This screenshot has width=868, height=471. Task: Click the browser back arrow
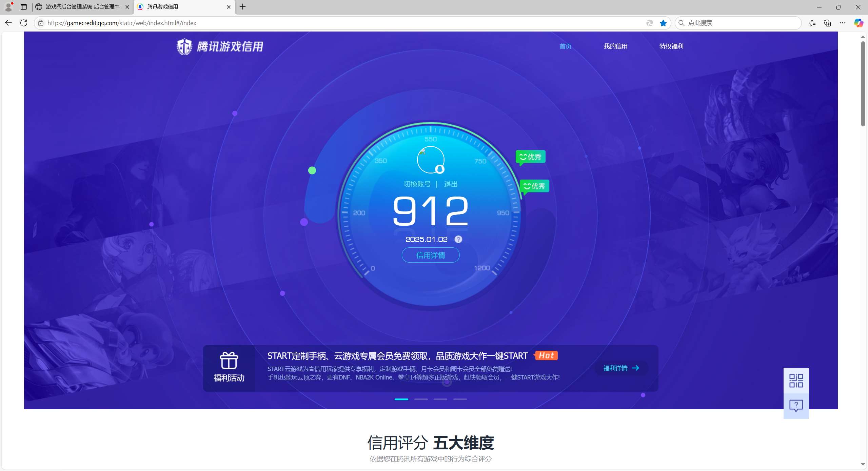click(8, 23)
